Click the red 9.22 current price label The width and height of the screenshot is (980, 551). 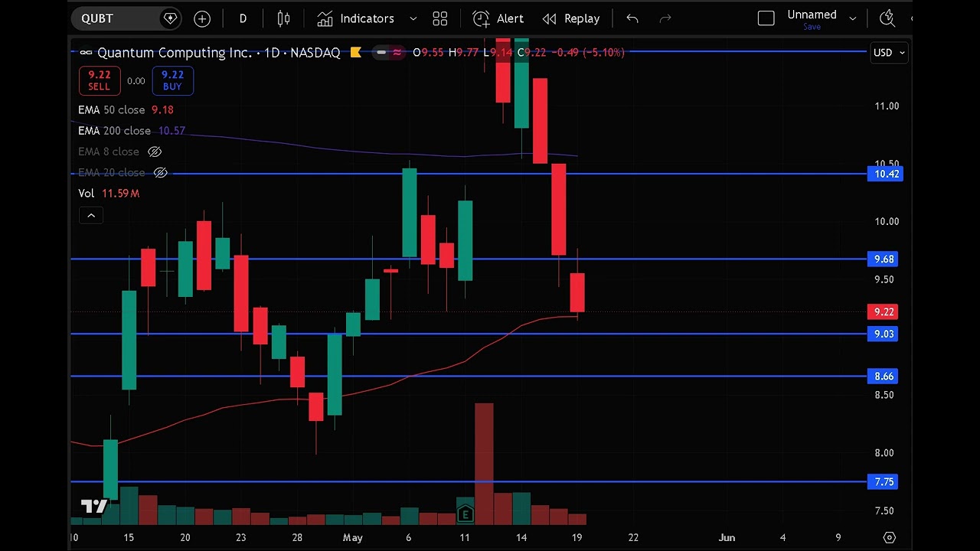[x=884, y=311]
